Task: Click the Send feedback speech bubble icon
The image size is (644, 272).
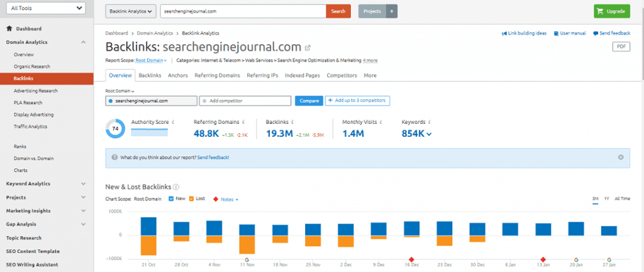Action: [596, 34]
